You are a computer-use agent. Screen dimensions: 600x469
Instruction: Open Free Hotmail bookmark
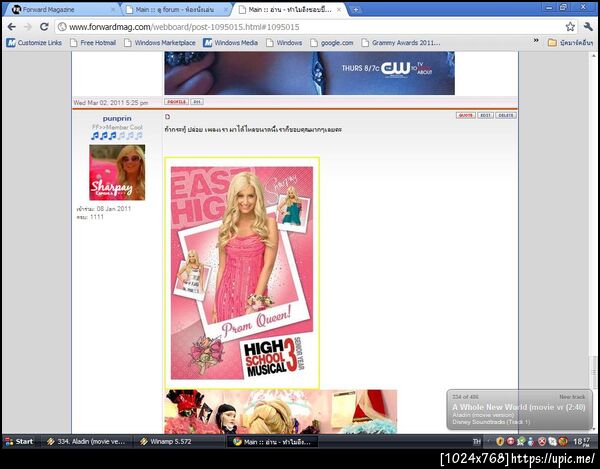(93, 43)
